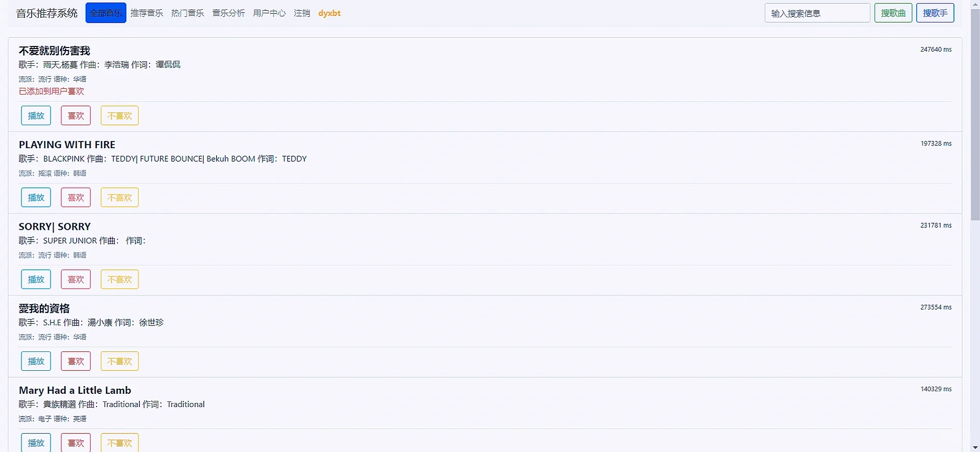Viewport: 980px width, 452px height.
Task: Click the 流派：摇滚 语种：韩语 line
Action: [53, 173]
